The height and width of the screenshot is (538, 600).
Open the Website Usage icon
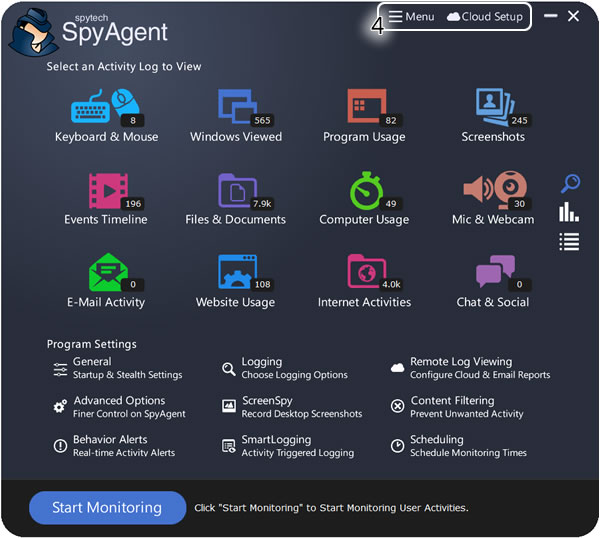click(240, 272)
